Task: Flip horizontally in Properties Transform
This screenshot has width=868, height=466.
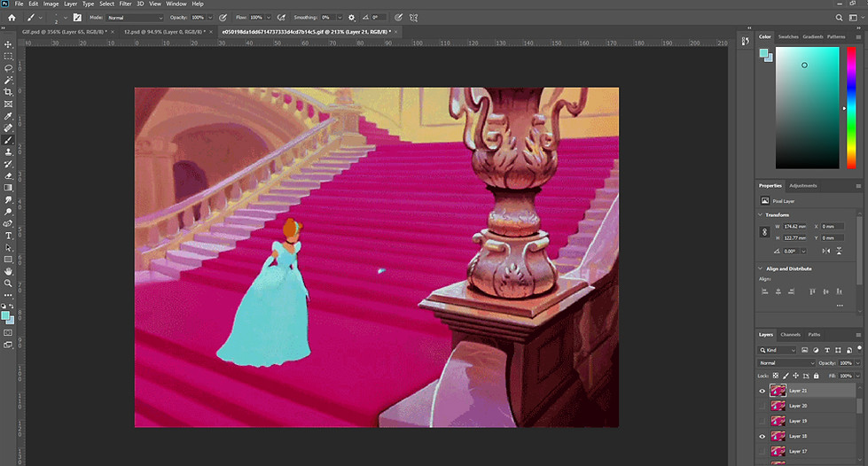Action: (x=826, y=251)
